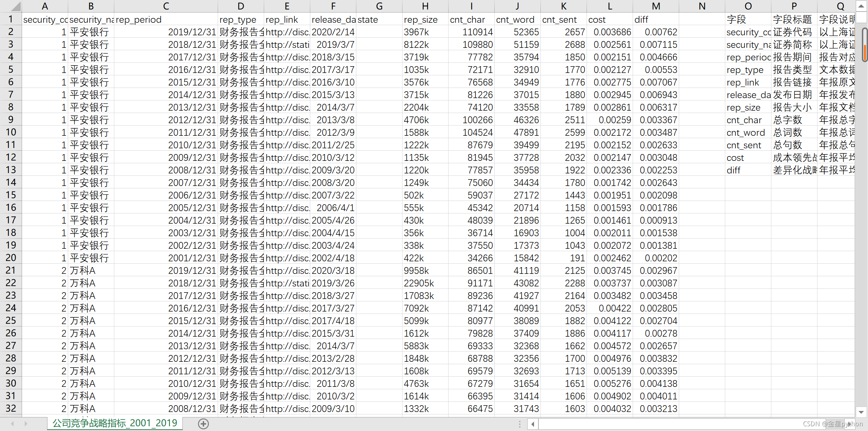Viewport: 868px width, 431px height.
Task: Click the rep_type header cell
Action: pos(241,19)
